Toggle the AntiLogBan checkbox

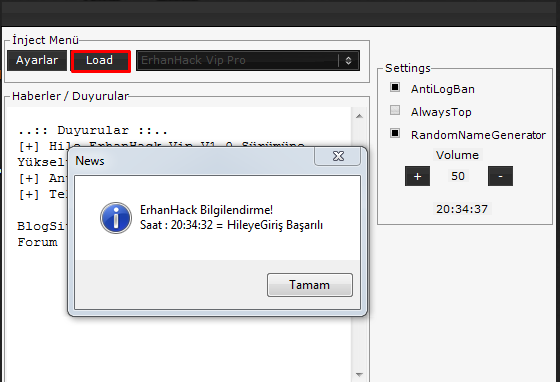[x=395, y=87]
